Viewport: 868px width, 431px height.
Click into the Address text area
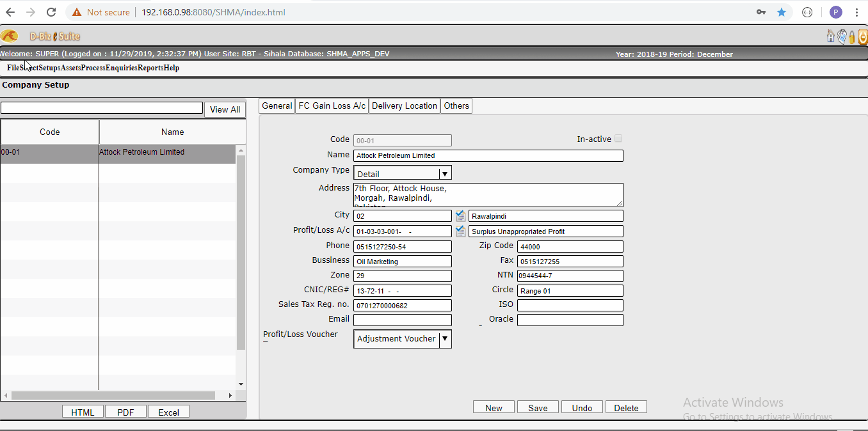click(488, 194)
